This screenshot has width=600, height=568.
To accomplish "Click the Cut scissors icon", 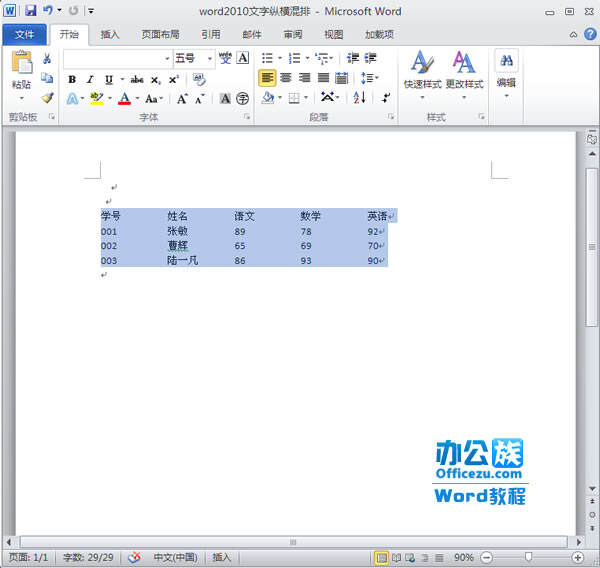I will coord(47,59).
